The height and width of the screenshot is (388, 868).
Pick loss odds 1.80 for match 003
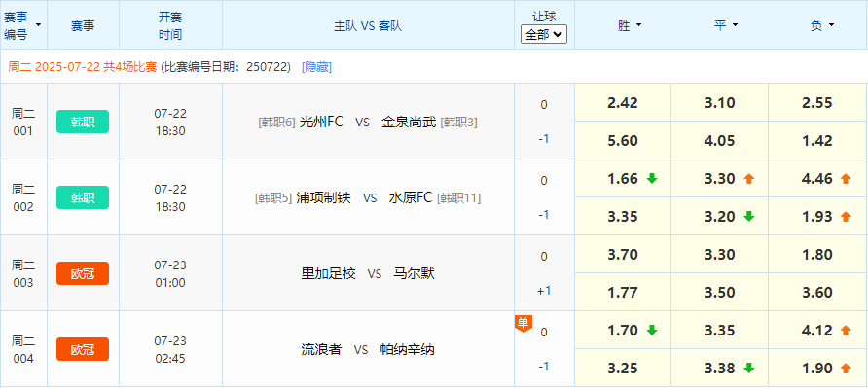pos(817,254)
